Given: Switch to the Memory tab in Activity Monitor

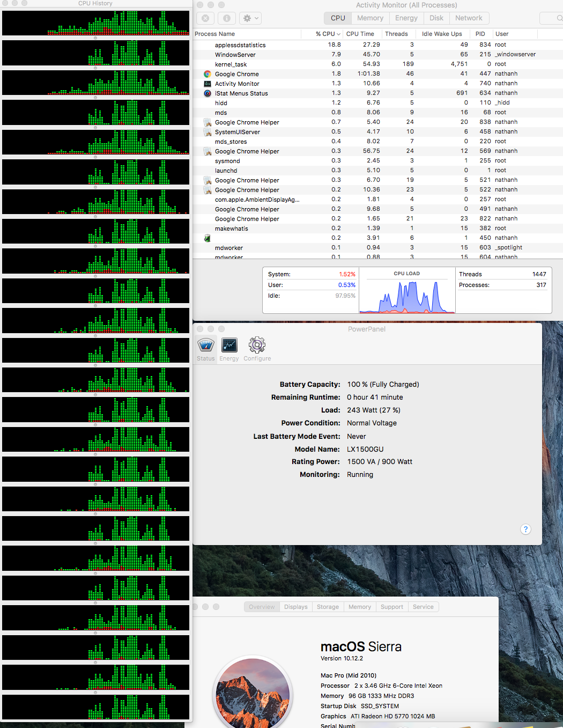Looking at the screenshot, I should tap(371, 18).
